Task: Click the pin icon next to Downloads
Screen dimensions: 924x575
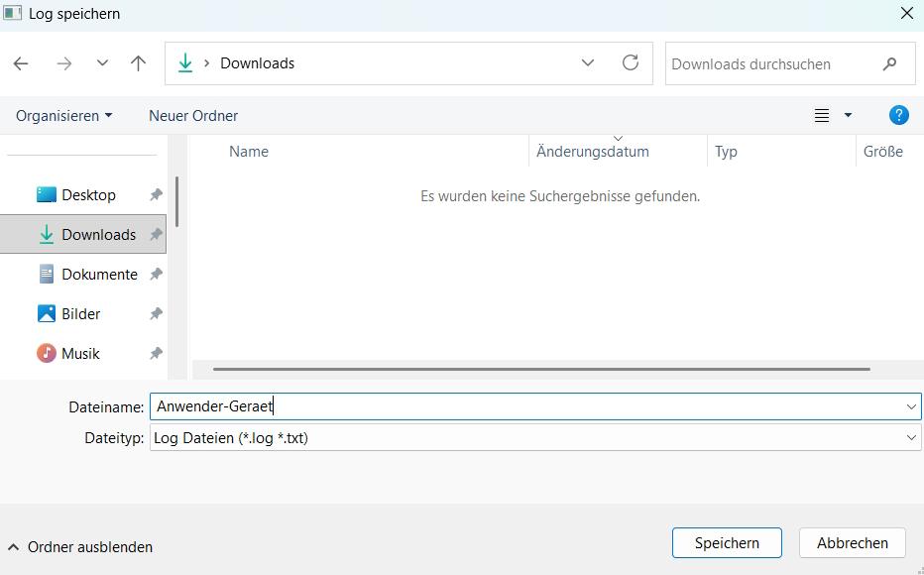Action: 156,235
